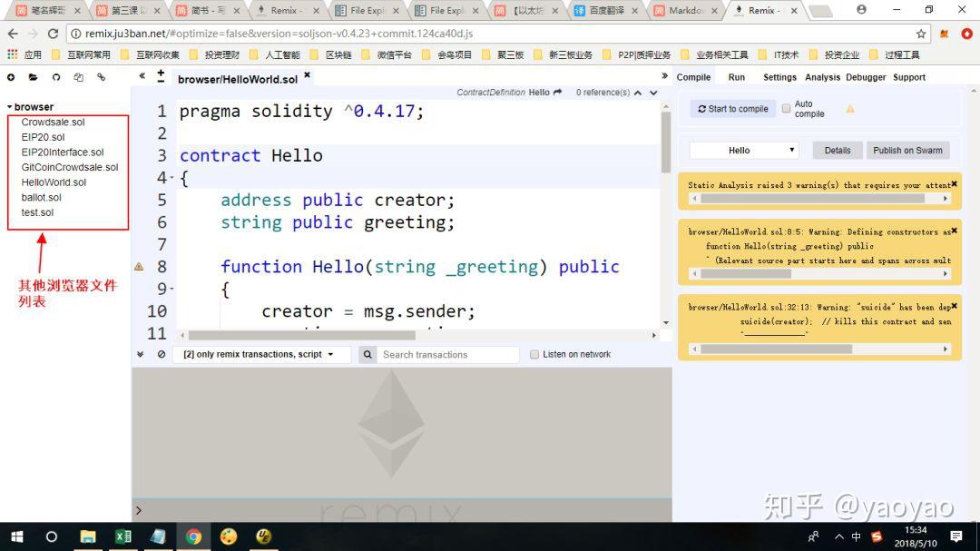Close the browser/HelloWorld.sol editor tab

307,75
